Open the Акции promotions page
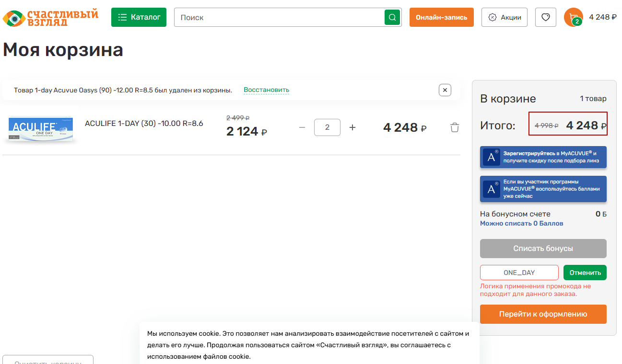The height and width of the screenshot is (364, 622). tap(505, 17)
